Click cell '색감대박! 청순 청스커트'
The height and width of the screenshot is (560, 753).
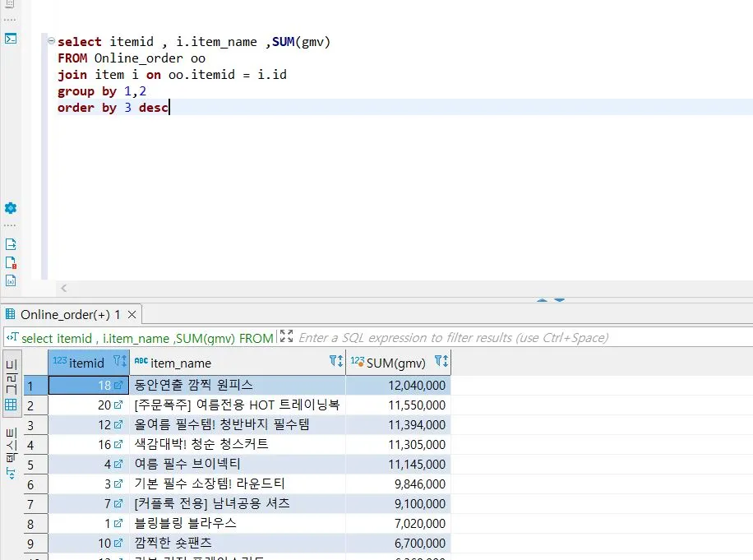(x=238, y=444)
